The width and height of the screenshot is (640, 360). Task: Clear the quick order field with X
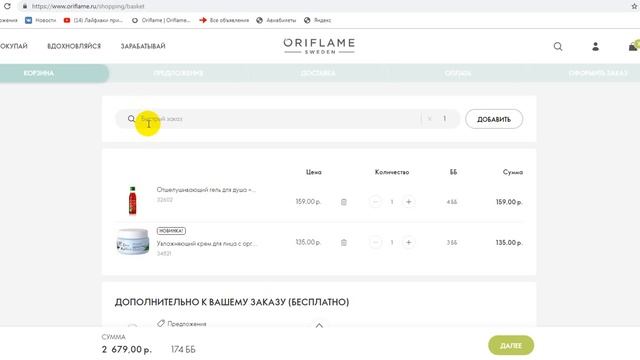[x=429, y=119]
